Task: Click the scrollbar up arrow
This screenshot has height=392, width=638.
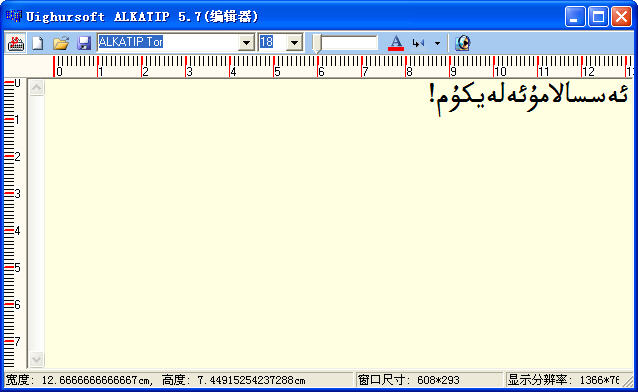Action: 37,88
